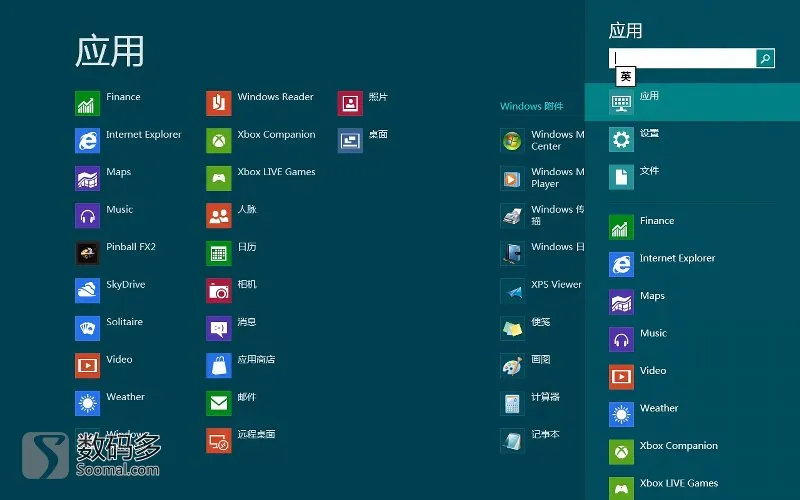Screen dimensions: 800x500
Task: Open Windows 传真和扫描 (Fax and Scan)
Action: click(x=542, y=215)
